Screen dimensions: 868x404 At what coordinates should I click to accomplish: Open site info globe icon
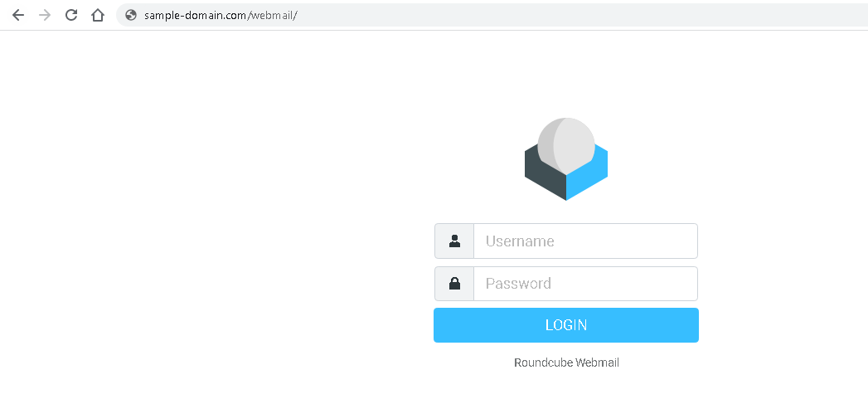pos(131,15)
